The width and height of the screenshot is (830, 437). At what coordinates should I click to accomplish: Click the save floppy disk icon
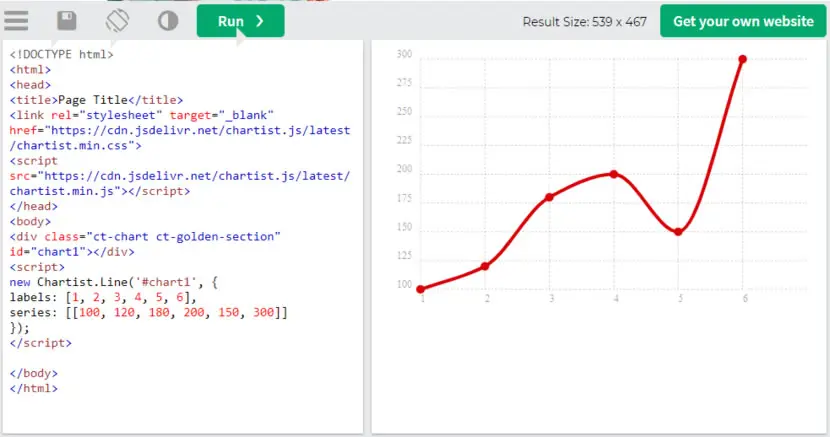click(x=67, y=21)
